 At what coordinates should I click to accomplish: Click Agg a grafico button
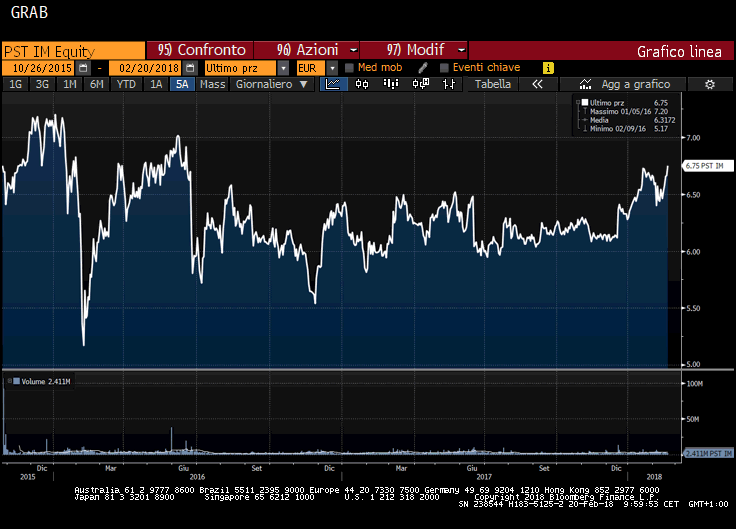(628, 85)
